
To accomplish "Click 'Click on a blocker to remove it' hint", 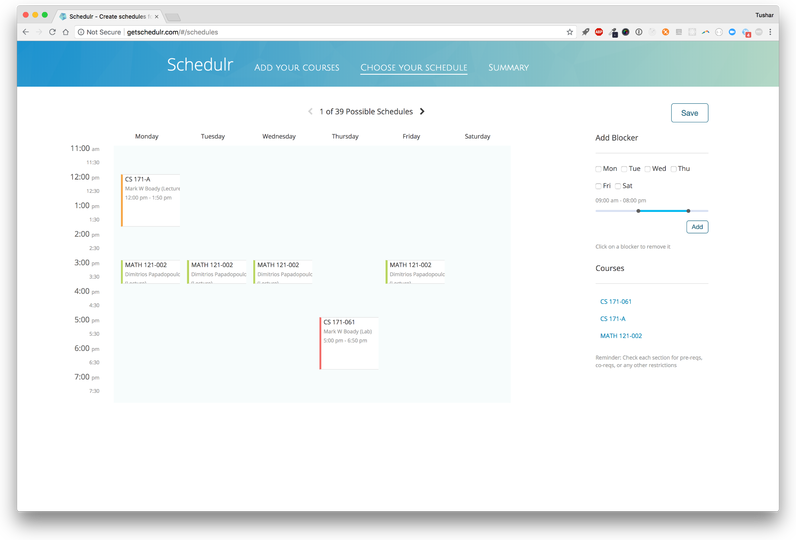I will point(633,247).
